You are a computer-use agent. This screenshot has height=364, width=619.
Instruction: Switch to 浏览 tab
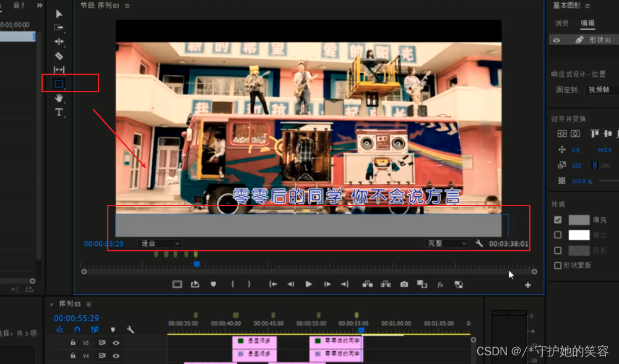(562, 23)
